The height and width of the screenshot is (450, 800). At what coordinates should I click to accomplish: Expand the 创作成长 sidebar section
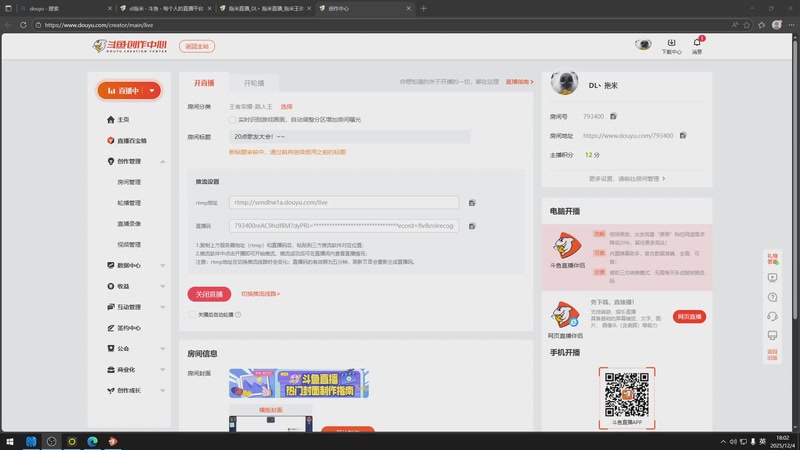point(163,390)
